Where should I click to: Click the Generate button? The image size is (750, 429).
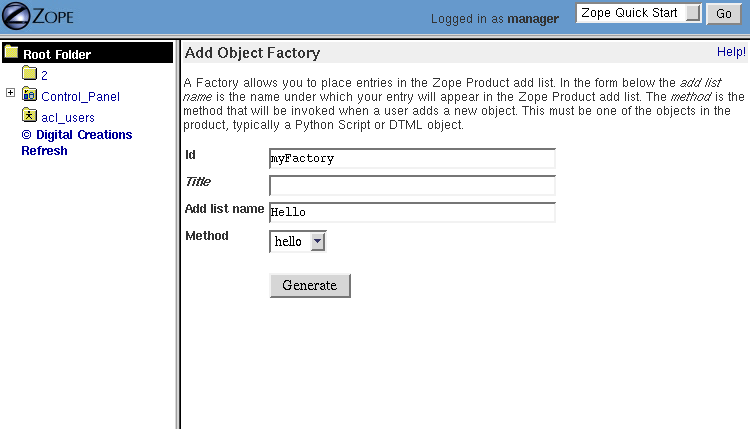310,285
